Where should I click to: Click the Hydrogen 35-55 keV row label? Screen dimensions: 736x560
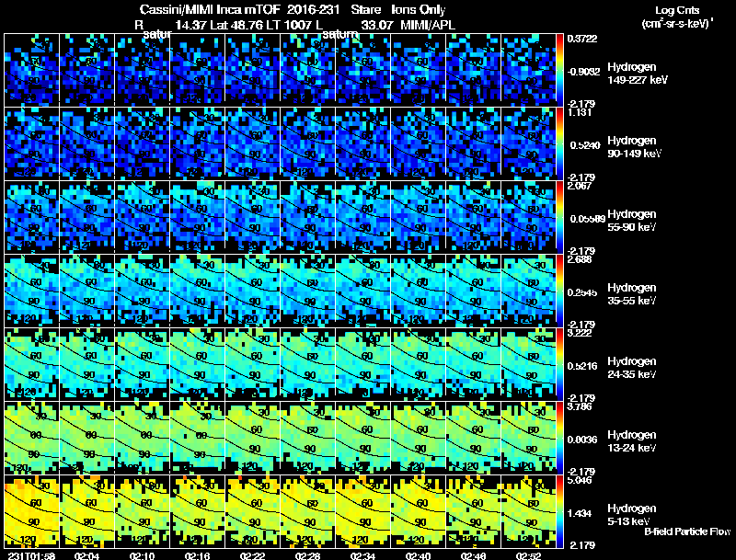pos(632,294)
